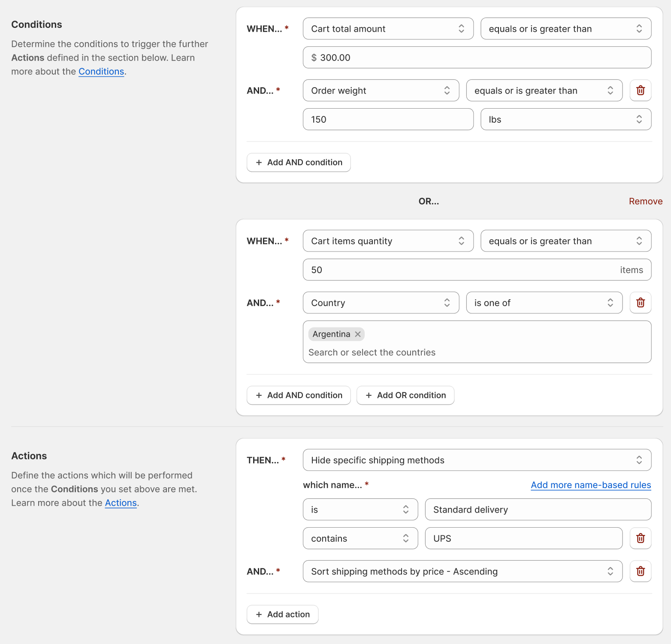Open the Country condition dropdown
Viewport: 671px width, 644px height.
381,303
